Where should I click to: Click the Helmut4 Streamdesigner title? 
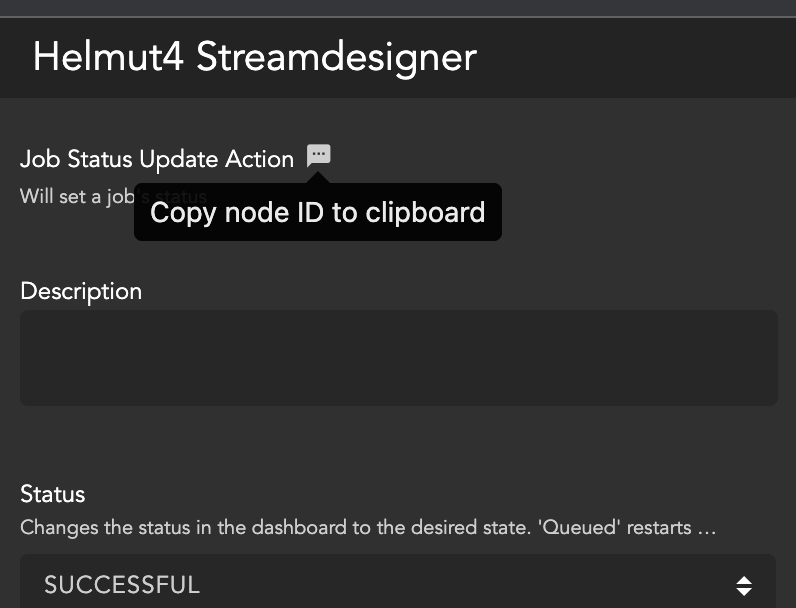(254, 57)
